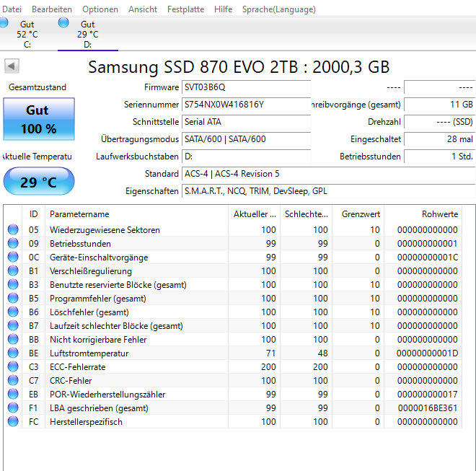The width and height of the screenshot is (476, 471).
Task: Select the Luftstromtemperatur parameter name
Action: coord(89,353)
